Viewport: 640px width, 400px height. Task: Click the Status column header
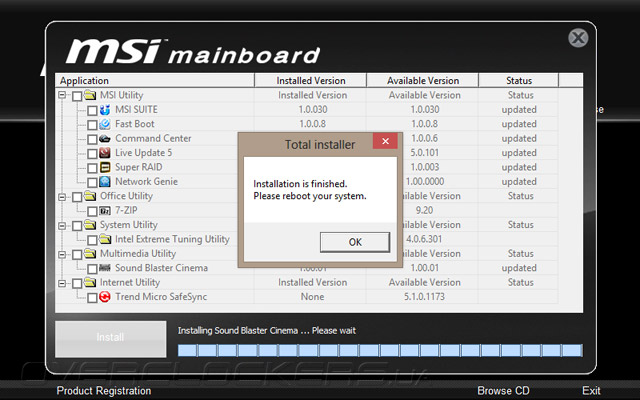coord(519,80)
